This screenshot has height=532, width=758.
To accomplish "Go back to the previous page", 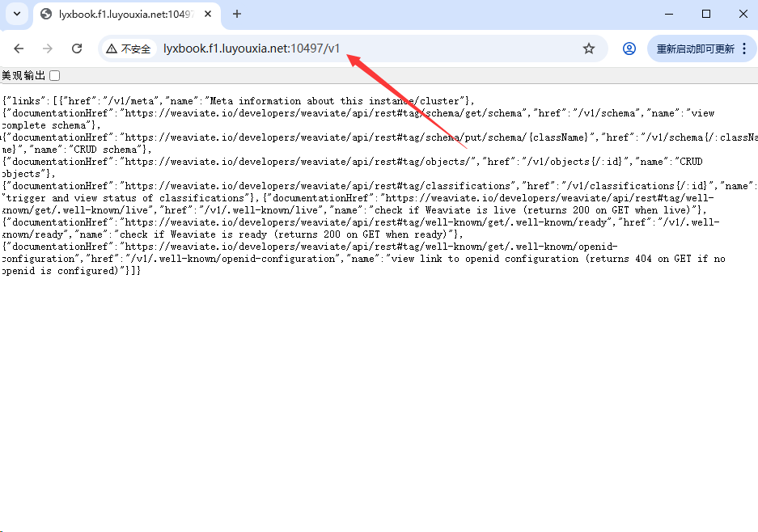I will (x=19, y=49).
